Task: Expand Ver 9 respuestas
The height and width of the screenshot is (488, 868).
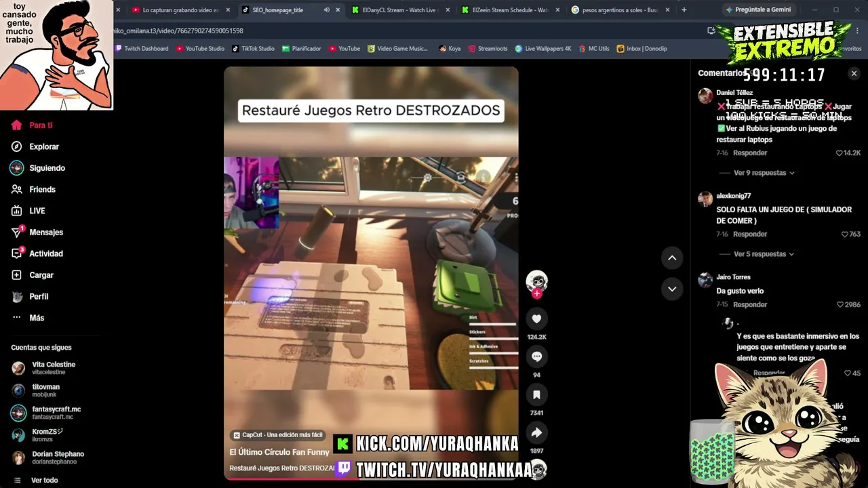Action: point(764,173)
